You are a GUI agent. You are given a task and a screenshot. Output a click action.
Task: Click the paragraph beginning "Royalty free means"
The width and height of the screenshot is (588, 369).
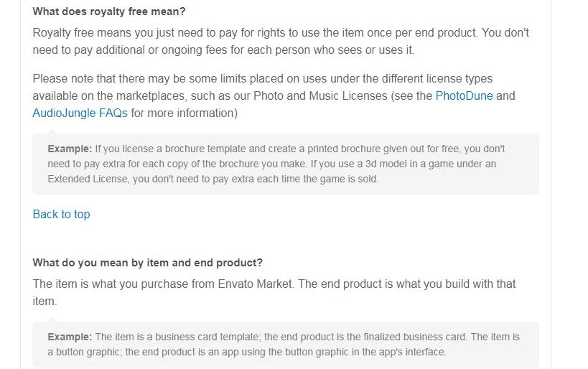click(x=281, y=41)
